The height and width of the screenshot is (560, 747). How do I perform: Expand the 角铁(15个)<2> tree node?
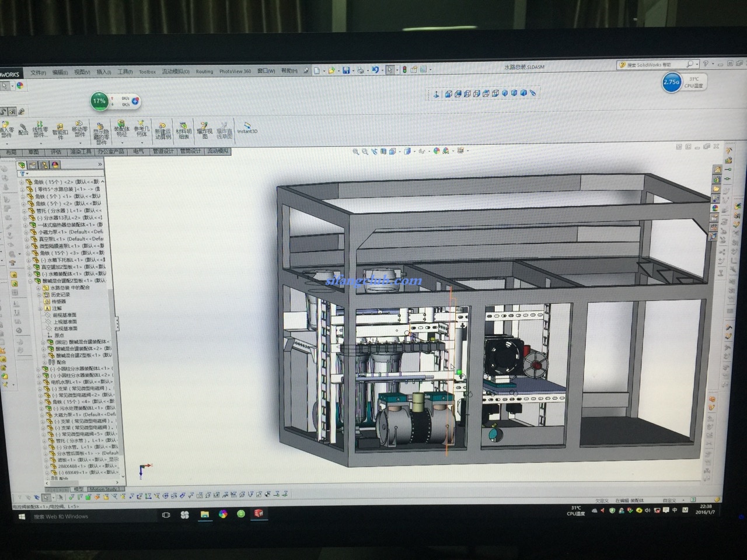[x=22, y=183]
